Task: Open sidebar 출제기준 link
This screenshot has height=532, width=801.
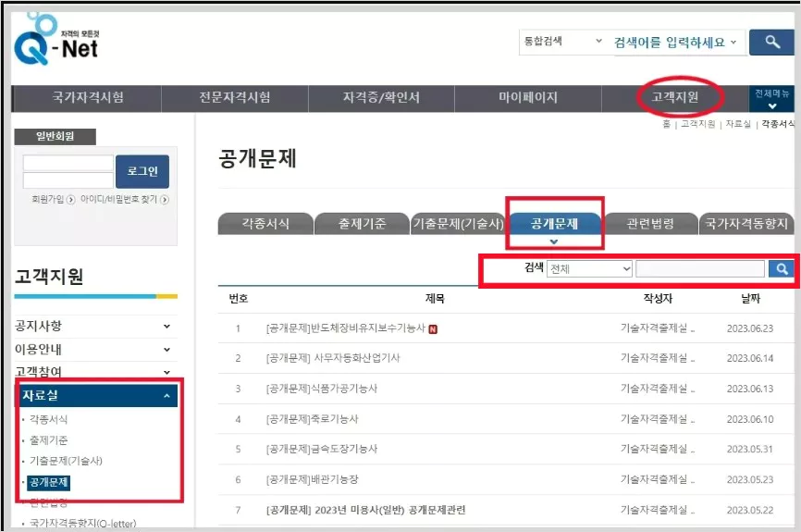Action: pyautogui.click(x=48, y=440)
